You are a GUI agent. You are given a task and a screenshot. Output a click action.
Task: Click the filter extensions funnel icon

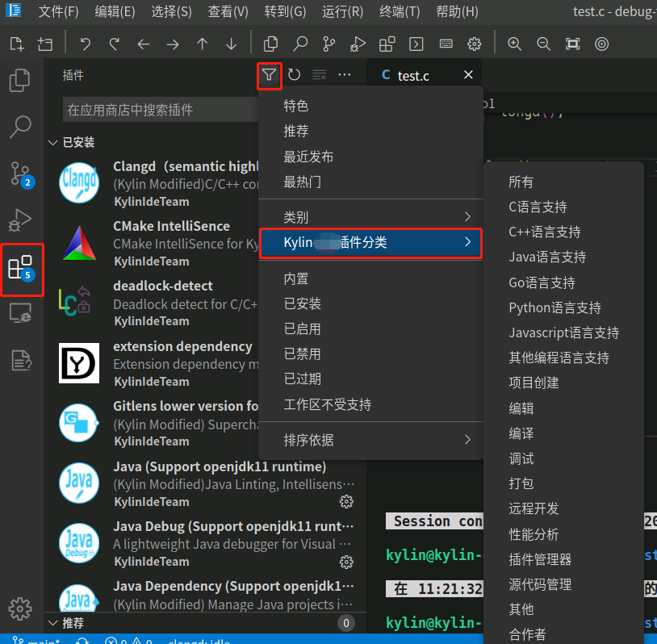pos(270,75)
